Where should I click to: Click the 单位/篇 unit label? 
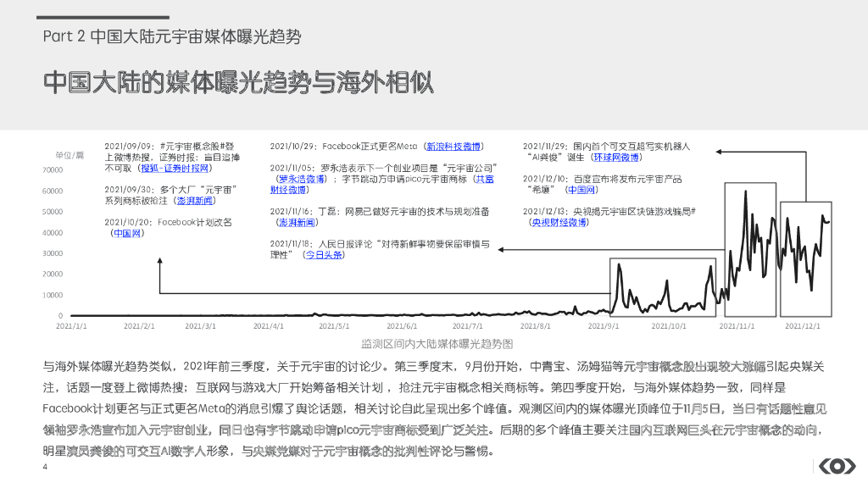70,156
